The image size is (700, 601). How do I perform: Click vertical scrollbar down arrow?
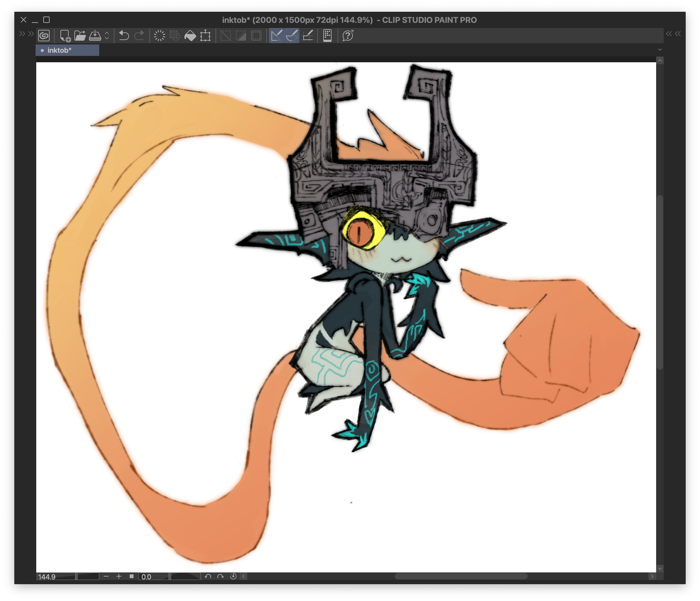[x=660, y=569]
